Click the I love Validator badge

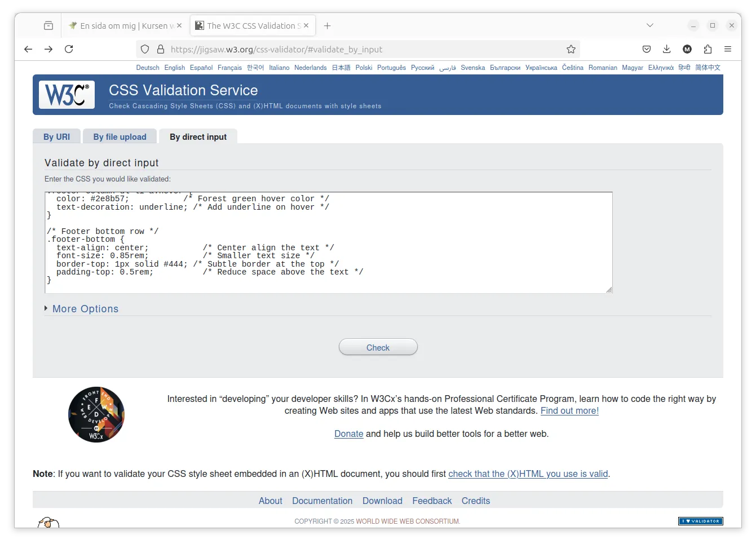(x=700, y=521)
